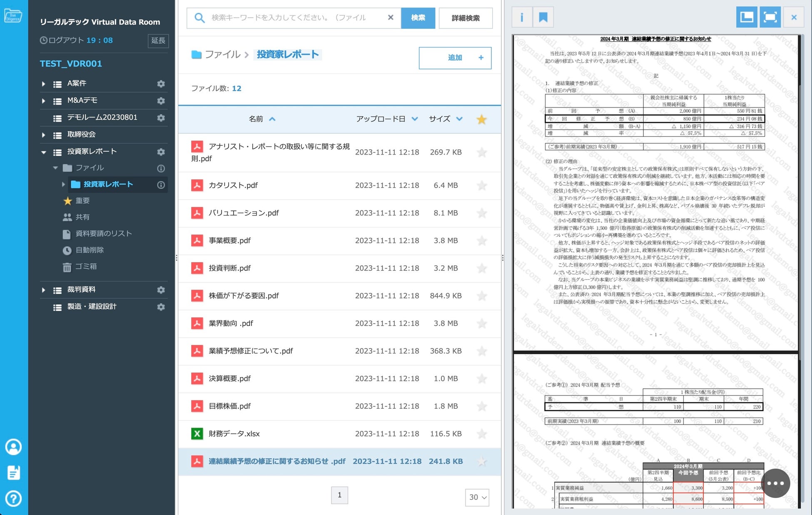Viewport: 812px width, 515px height.
Task: Click the search keyword input field
Action: 291,18
